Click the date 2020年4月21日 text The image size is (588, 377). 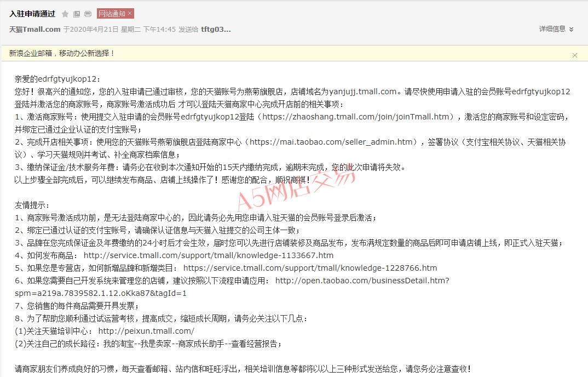coord(94,29)
